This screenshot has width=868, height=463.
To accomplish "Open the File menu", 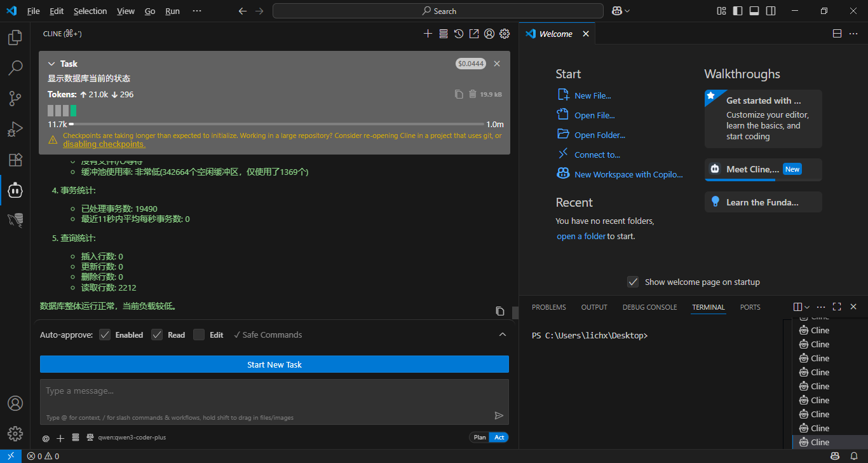I will click(x=34, y=11).
